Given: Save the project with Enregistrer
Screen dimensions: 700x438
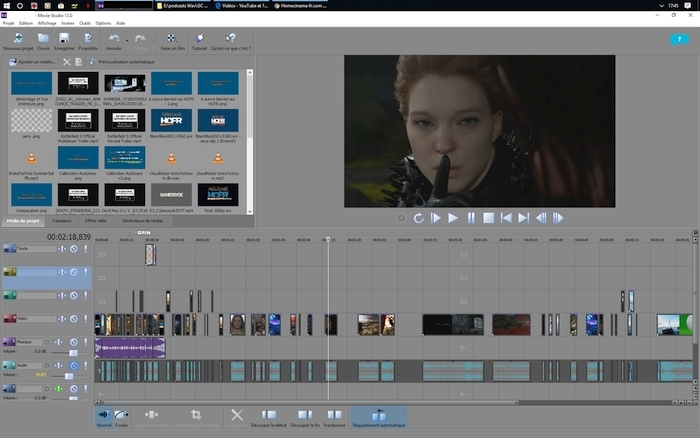Looking at the screenshot, I should [64, 42].
